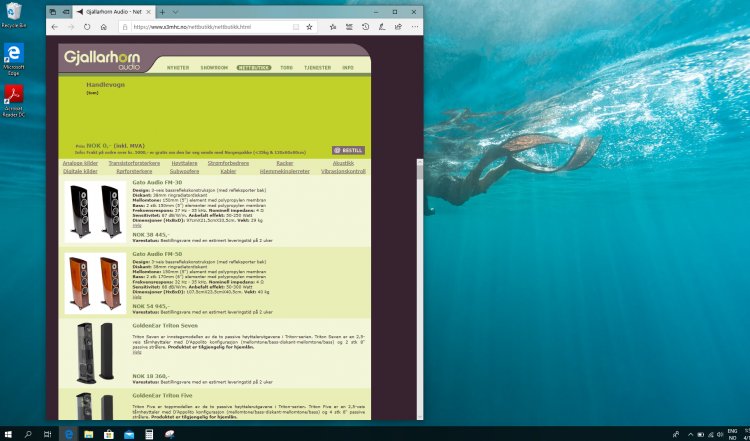
Task: Open Microsoft Store from taskbar
Action: coord(109,434)
